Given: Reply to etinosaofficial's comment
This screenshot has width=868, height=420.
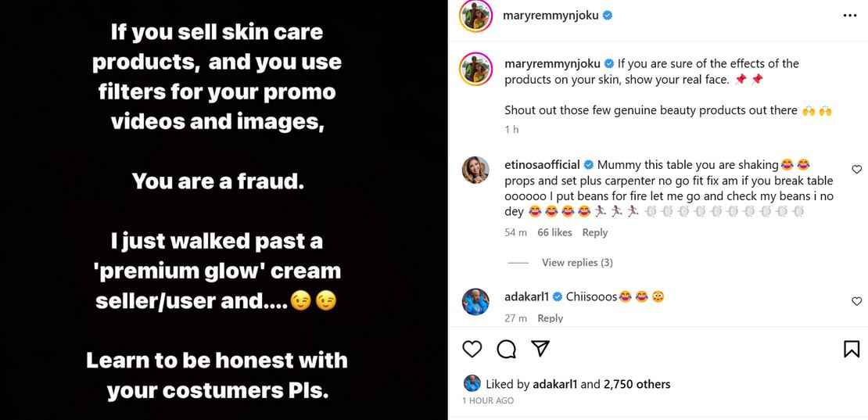Looking at the screenshot, I should (594, 233).
